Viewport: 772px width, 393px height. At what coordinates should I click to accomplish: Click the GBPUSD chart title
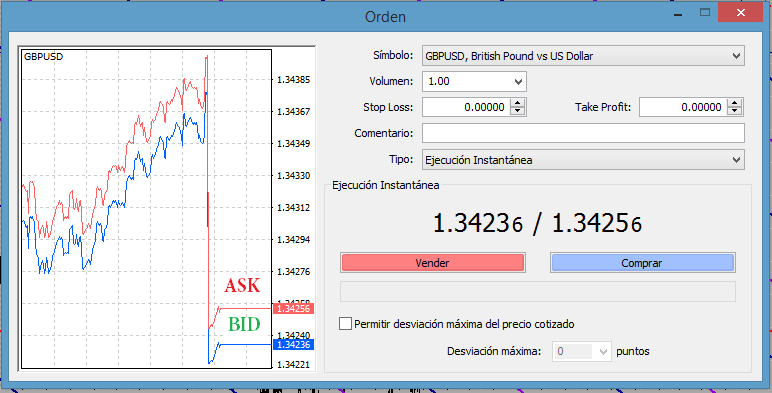(43, 57)
